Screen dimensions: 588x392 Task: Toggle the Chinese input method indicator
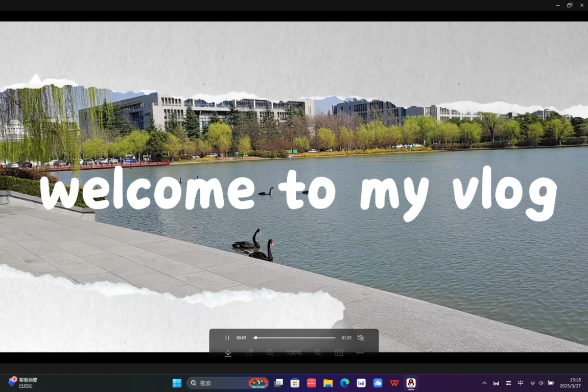521,383
